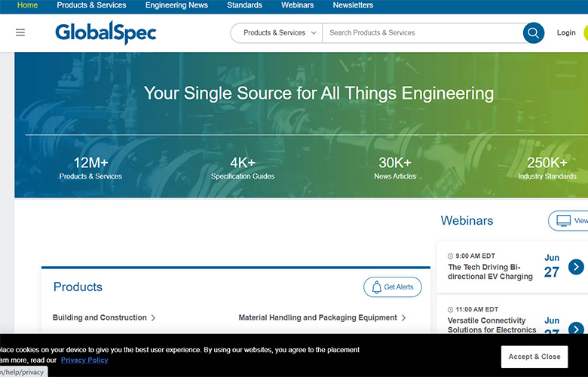Click the 250K+ Industry Standards stat
The height and width of the screenshot is (377, 588).
click(x=547, y=168)
